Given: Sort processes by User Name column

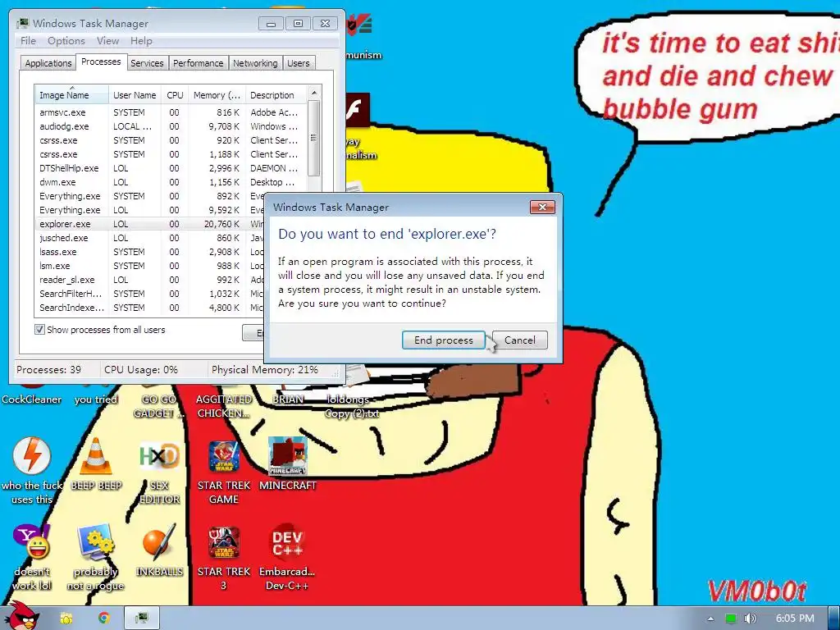Looking at the screenshot, I should pos(135,95).
